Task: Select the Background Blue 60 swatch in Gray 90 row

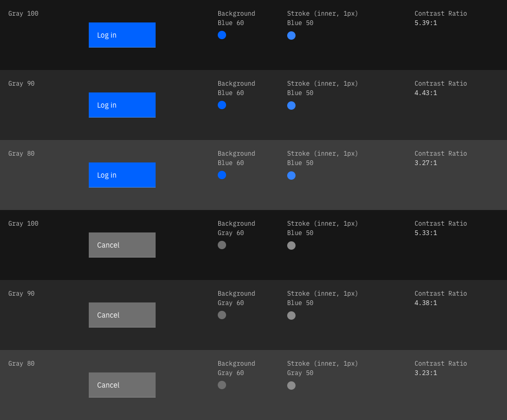Action: [x=222, y=105]
